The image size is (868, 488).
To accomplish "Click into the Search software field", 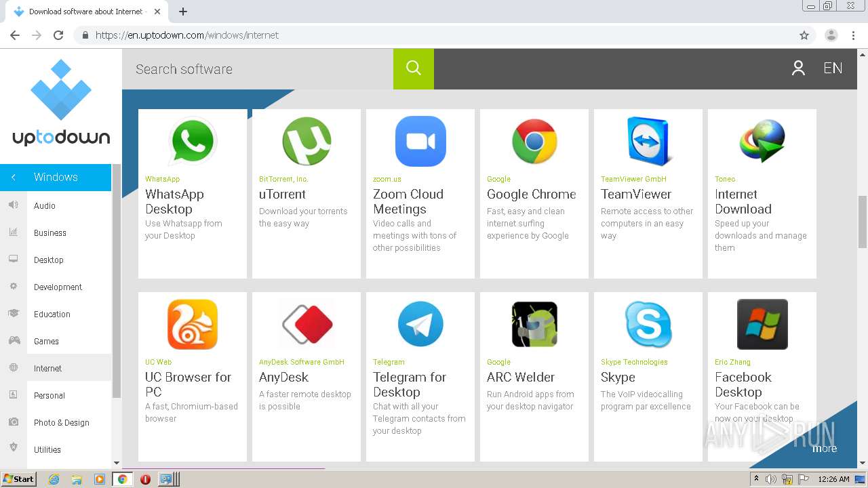I will [x=258, y=69].
